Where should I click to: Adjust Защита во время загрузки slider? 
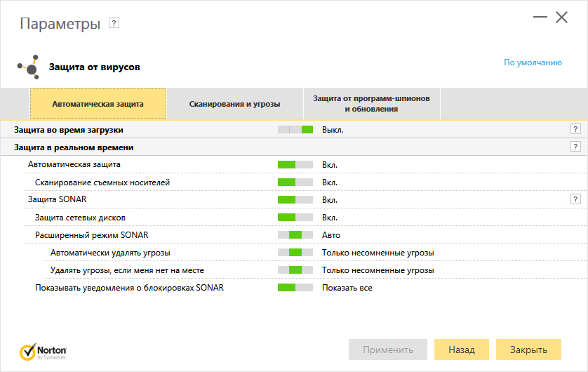[295, 130]
